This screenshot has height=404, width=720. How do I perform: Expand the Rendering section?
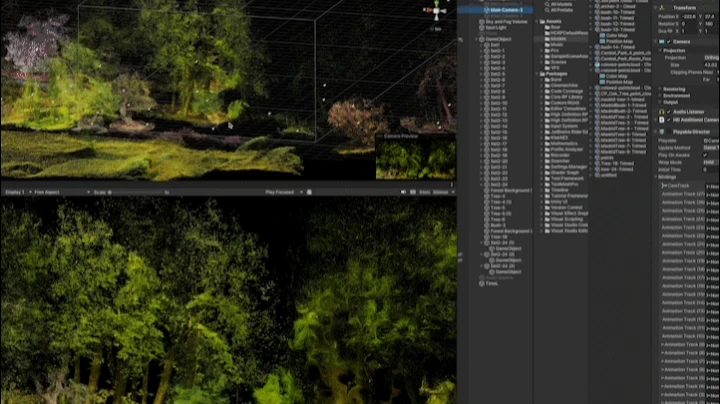pyautogui.click(x=660, y=89)
